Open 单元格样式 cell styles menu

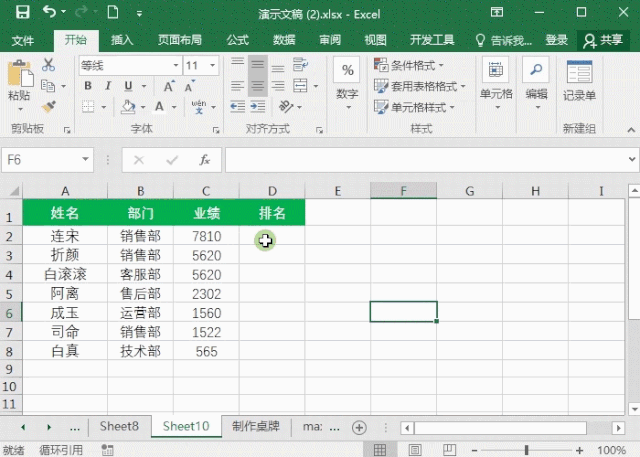click(414, 107)
